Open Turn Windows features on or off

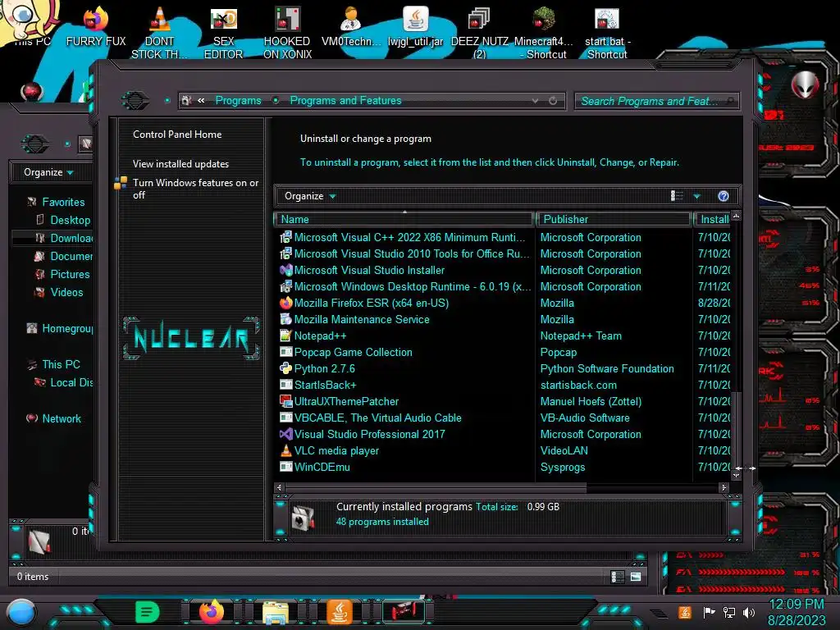[x=195, y=189]
